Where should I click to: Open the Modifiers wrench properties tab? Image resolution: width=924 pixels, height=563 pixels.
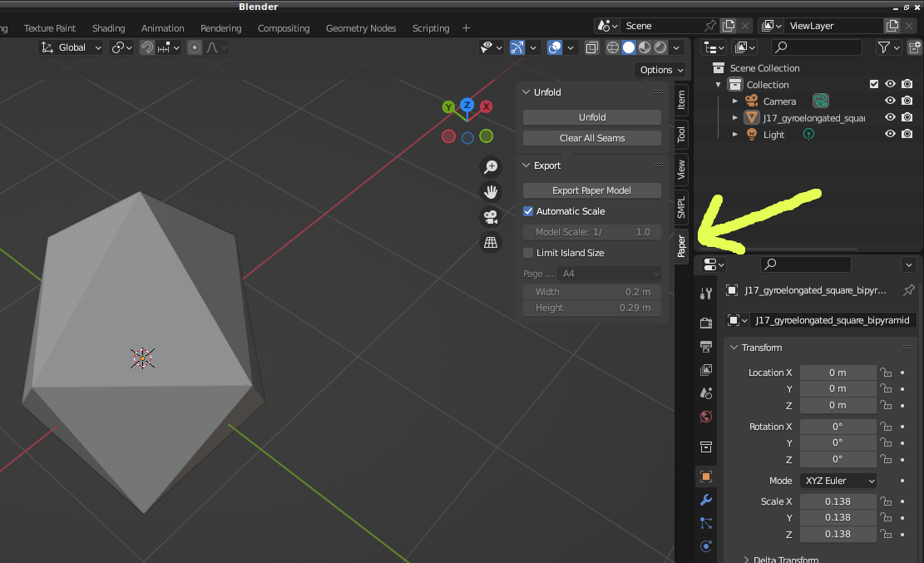click(x=706, y=500)
